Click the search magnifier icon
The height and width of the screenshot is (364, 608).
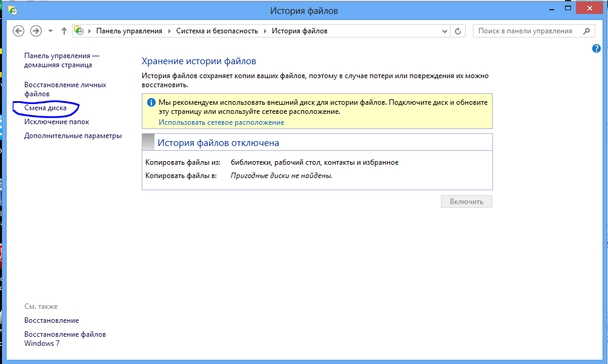point(587,31)
